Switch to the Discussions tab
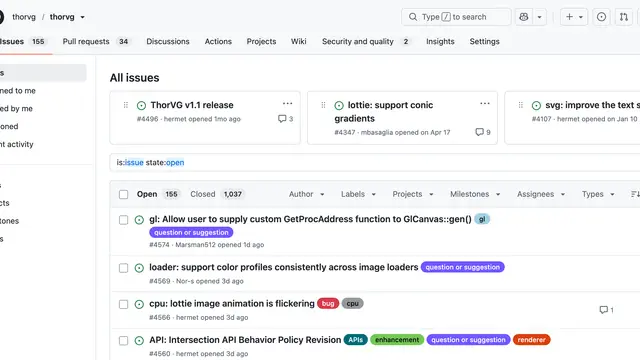640x360 pixels. coord(168,41)
